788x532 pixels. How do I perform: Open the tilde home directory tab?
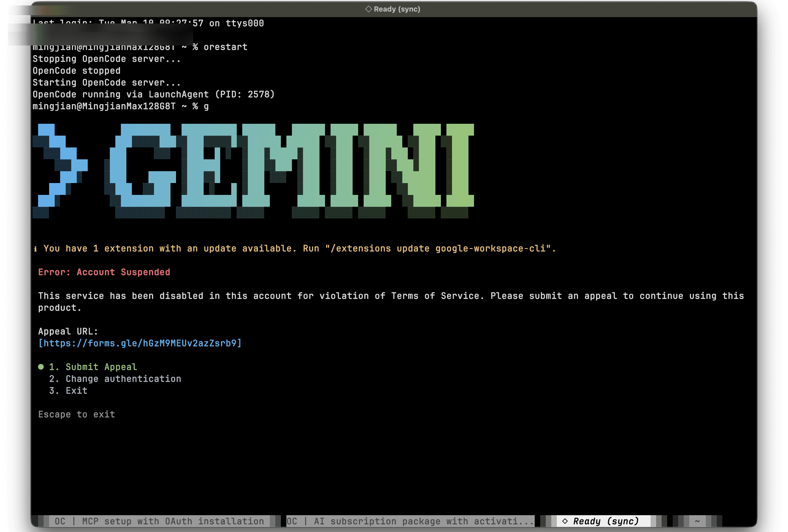point(697,521)
